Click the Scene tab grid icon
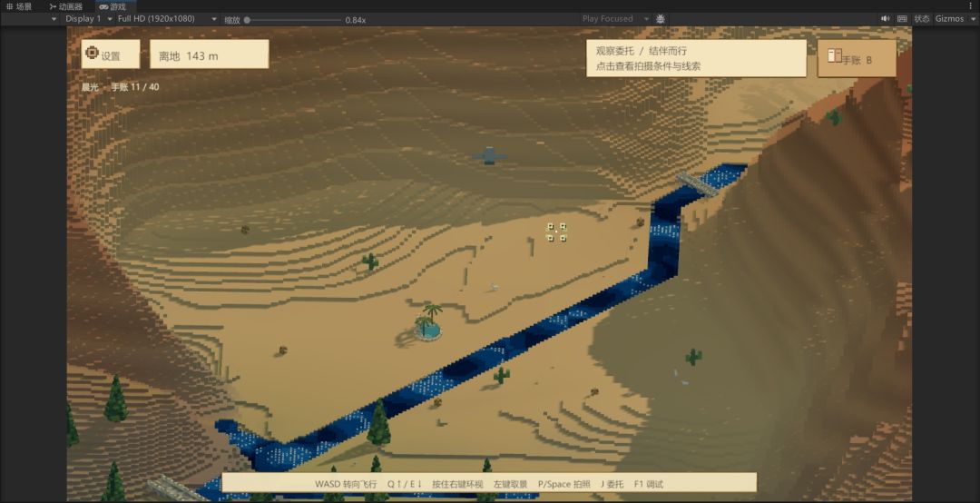 click(9, 6)
